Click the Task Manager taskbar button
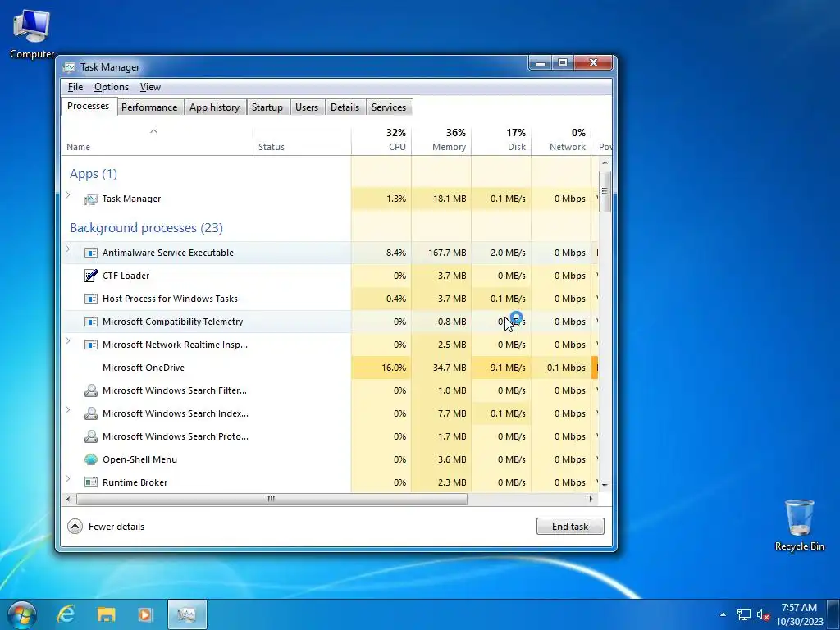Viewport: 840px width, 630px height. pyautogui.click(x=187, y=614)
